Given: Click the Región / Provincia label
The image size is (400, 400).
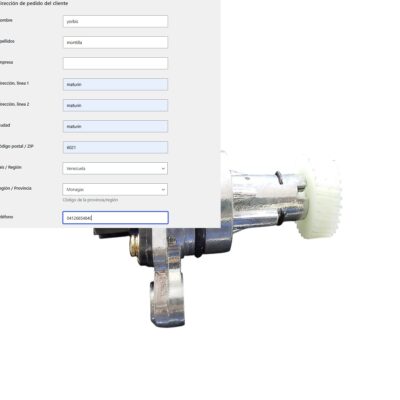Looking at the screenshot, I should 16,188.
